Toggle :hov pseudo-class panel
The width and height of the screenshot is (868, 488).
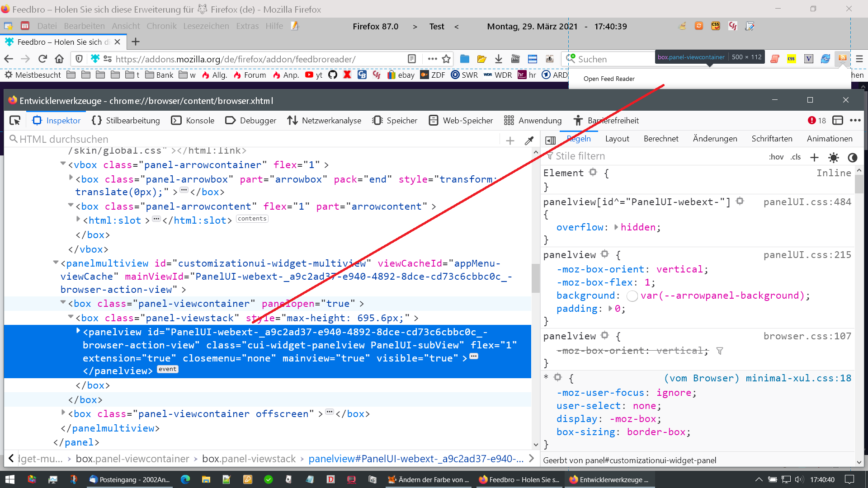pyautogui.click(x=776, y=157)
